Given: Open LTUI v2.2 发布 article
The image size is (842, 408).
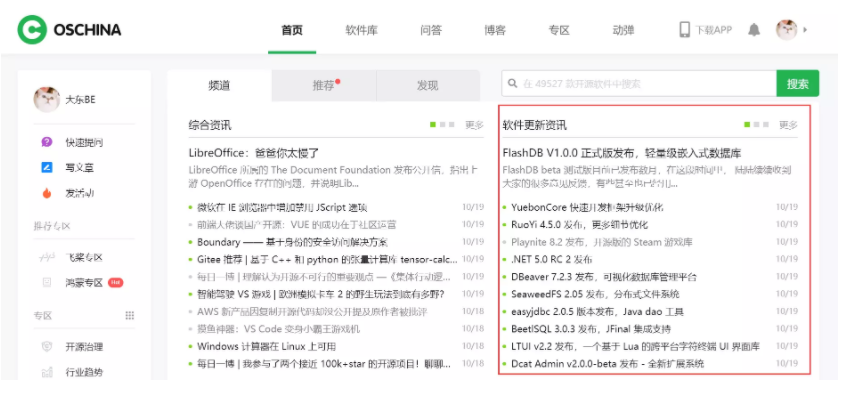Looking at the screenshot, I should [x=636, y=346].
